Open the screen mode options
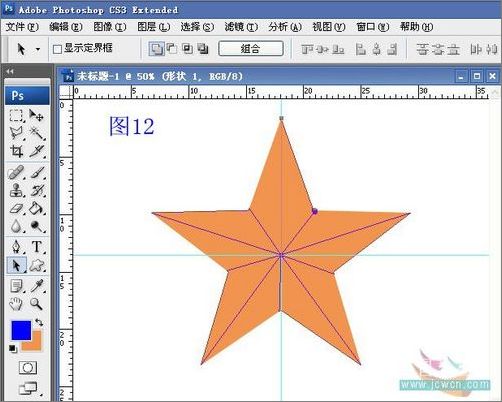The image size is (502, 402). pos(29,388)
